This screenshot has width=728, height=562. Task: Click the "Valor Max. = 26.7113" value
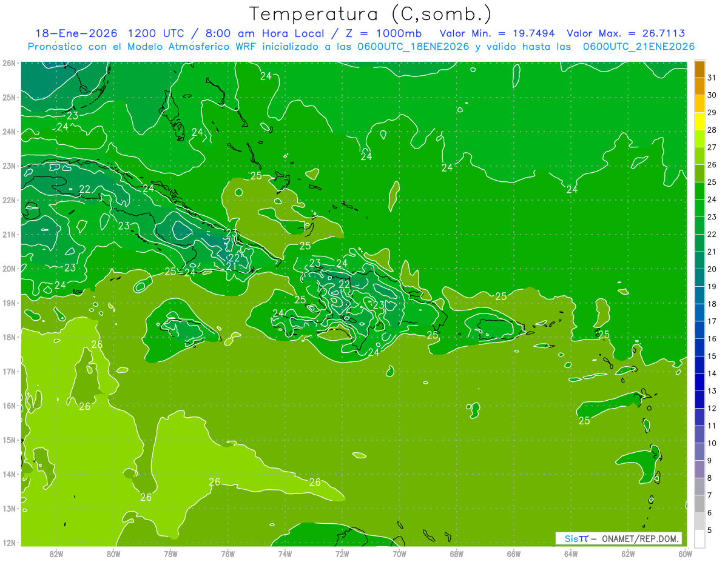626,34
